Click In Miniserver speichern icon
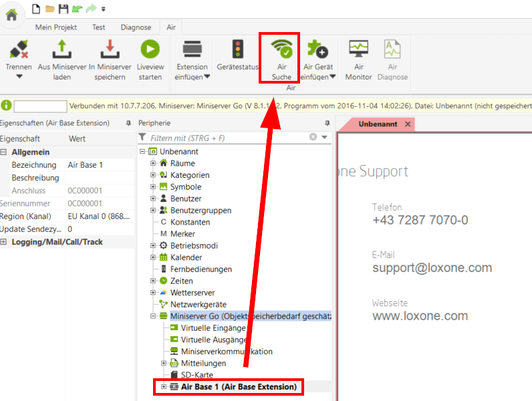The height and width of the screenshot is (401, 532). click(x=109, y=49)
